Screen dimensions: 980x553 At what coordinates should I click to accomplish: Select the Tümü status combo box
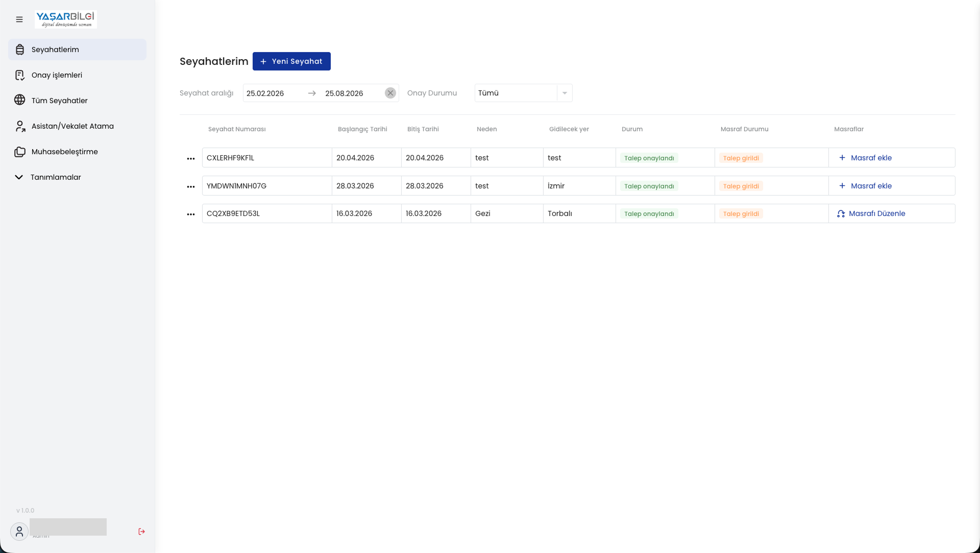tap(523, 93)
